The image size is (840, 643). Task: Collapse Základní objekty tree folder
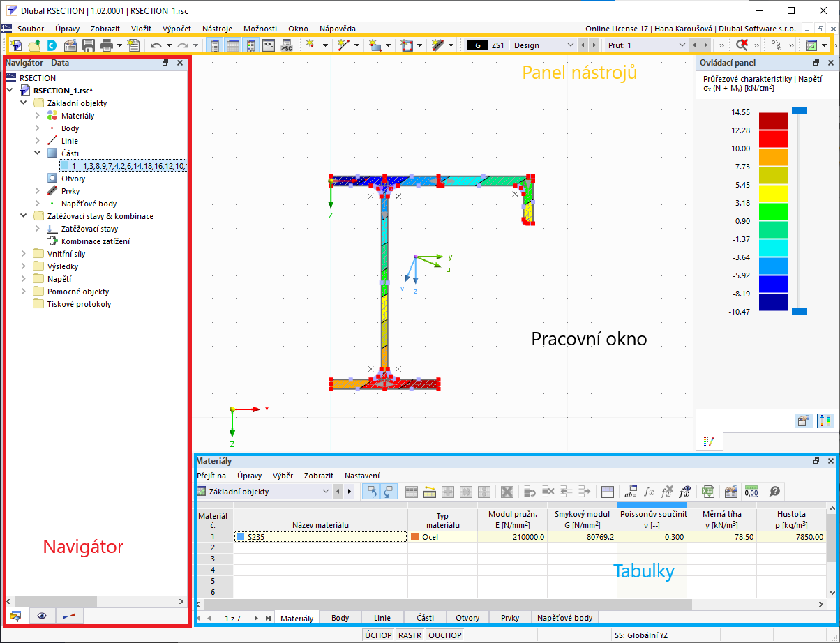point(23,103)
